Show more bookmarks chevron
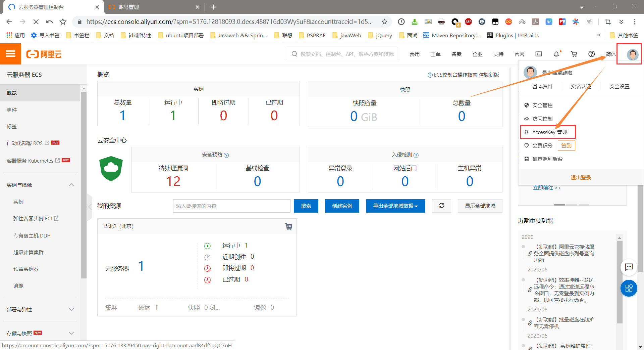This screenshot has height=350, width=644. [x=598, y=35]
